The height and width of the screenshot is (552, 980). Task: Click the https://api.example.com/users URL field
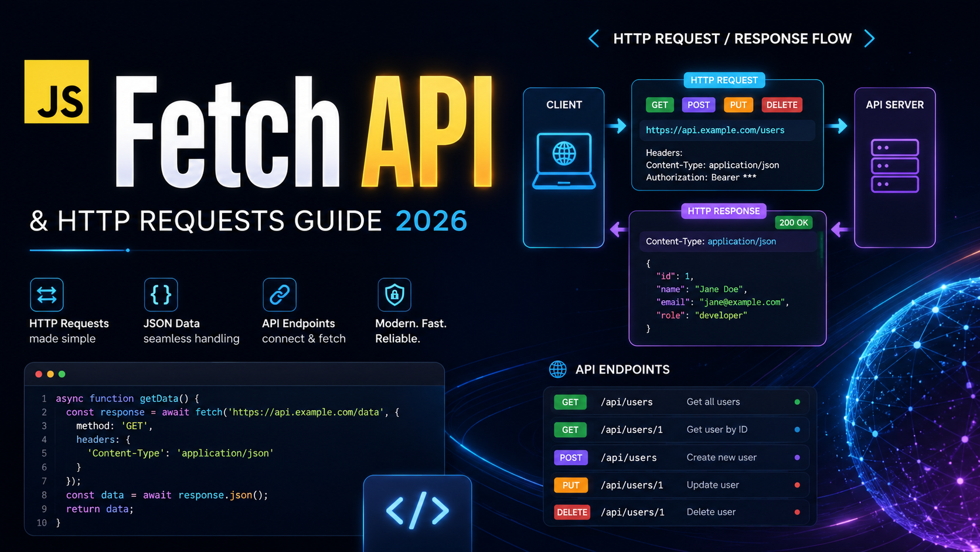pyautogui.click(x=727, y=130)
